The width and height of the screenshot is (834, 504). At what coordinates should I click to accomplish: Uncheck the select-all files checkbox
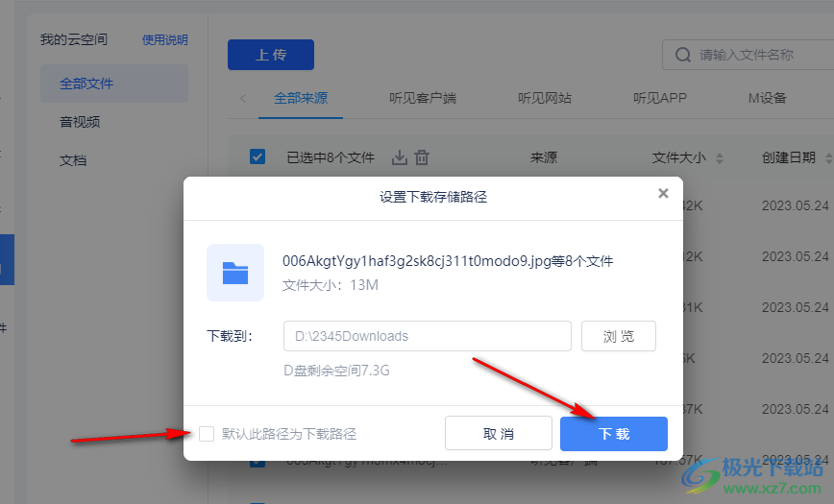[258, 157]
